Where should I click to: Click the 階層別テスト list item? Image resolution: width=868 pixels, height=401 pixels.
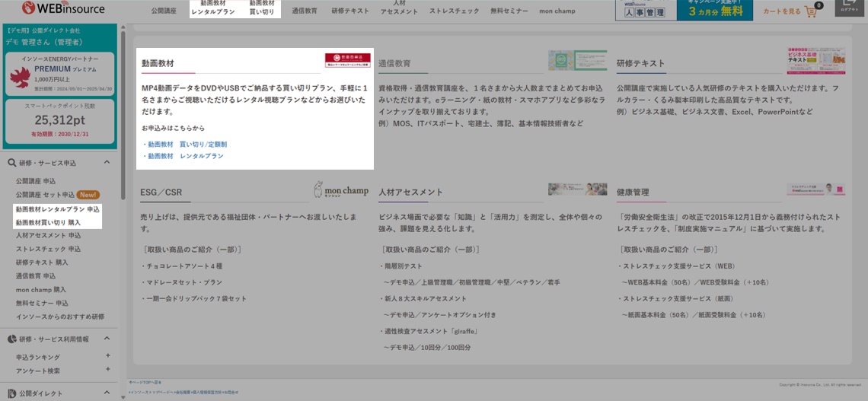[401, 266]
